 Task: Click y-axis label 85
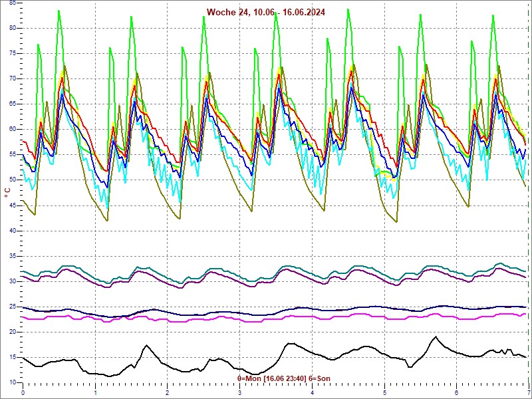tap(13, 3)
